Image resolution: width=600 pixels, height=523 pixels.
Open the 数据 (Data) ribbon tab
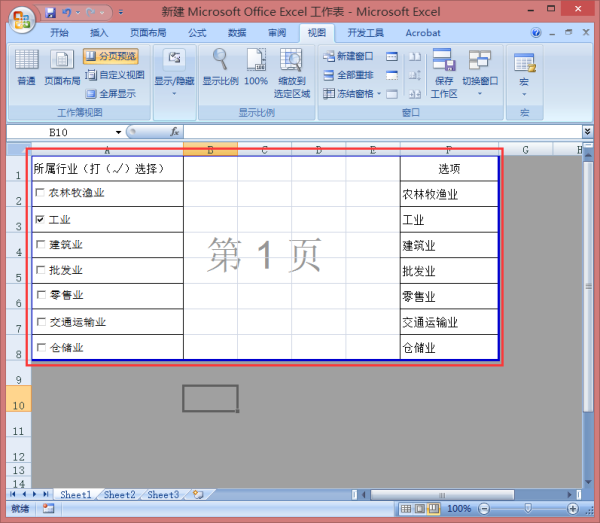point(237,33)
